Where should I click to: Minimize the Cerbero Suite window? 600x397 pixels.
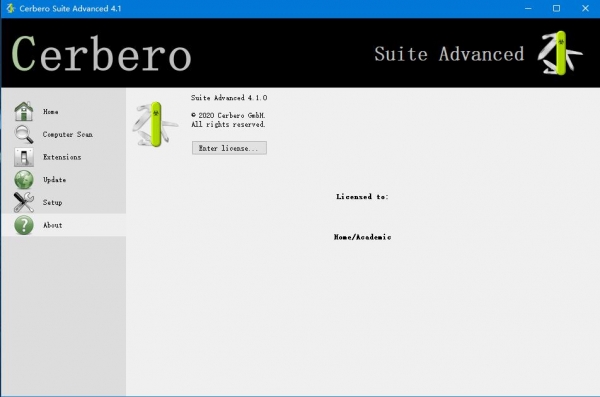[528, 8]
